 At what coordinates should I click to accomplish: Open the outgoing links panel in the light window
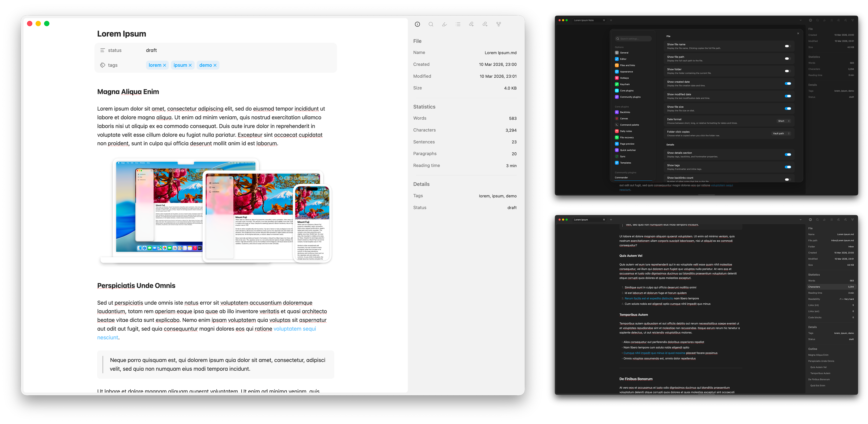coord(485,24)
